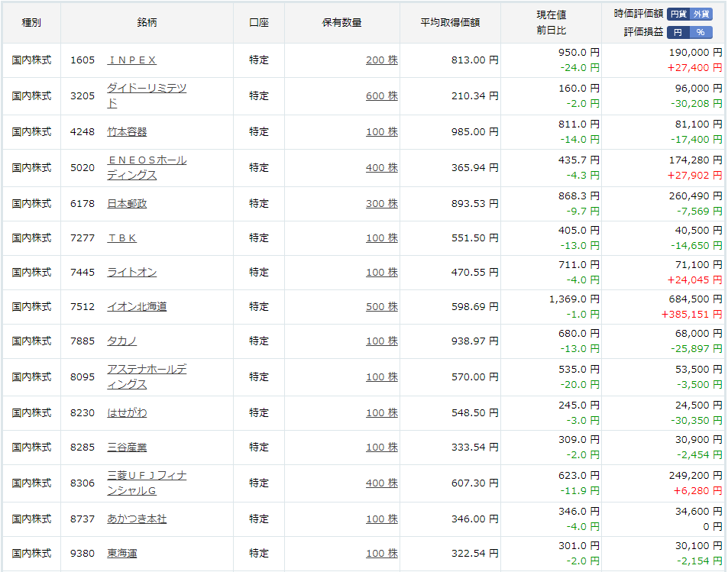Click 100 株 quantity in あかつき本社 row
The width and height of the screenshot is (728, 572).
[x=382, y=519]
